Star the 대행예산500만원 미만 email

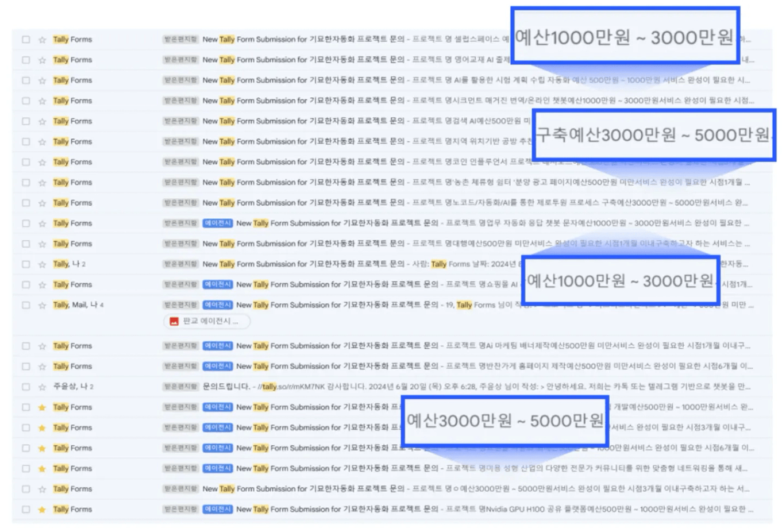click(42, 244)
